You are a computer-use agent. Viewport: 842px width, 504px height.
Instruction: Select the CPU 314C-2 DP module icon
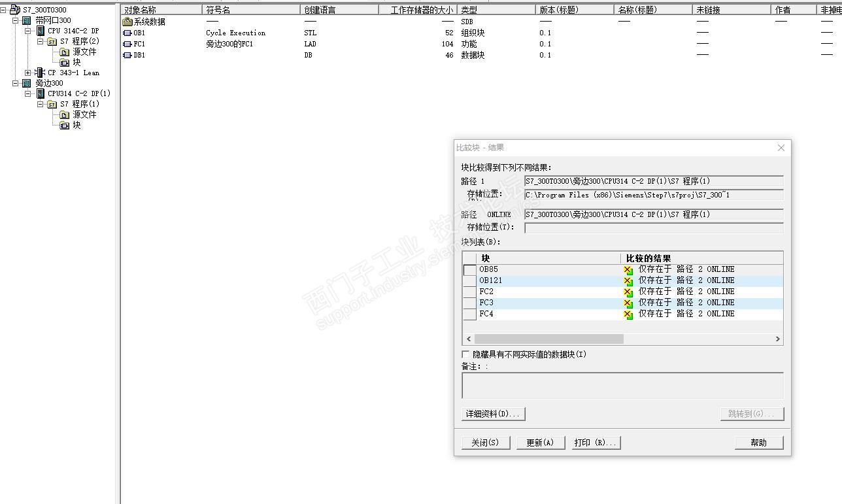coord(41,31)
